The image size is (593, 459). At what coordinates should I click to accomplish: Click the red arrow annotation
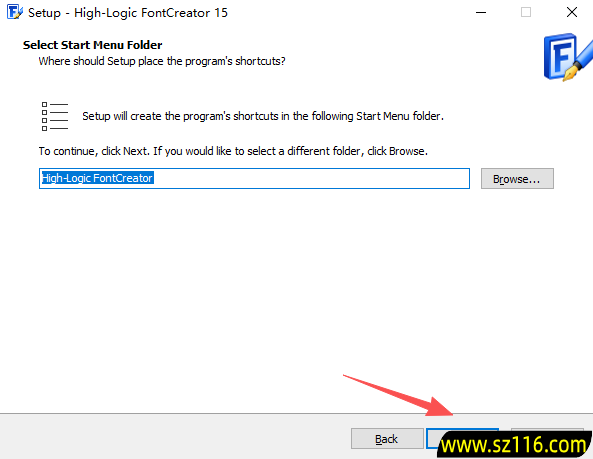tap(398, 395)
